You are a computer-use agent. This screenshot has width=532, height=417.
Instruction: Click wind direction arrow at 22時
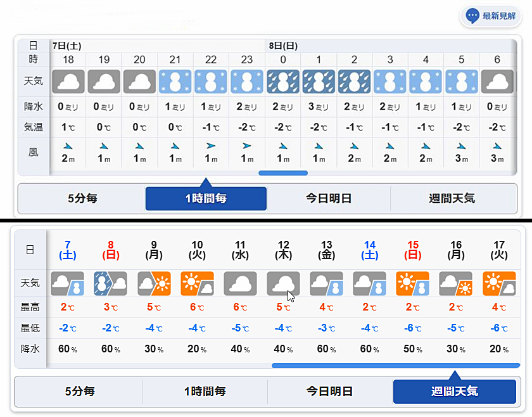211,146
